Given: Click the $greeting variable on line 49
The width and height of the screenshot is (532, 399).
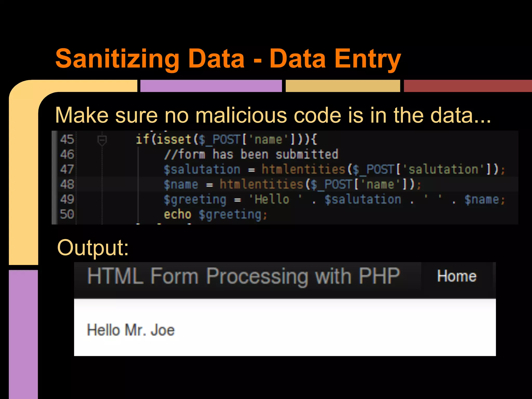Looking at the screenshot, I should [x=195, y=199].
